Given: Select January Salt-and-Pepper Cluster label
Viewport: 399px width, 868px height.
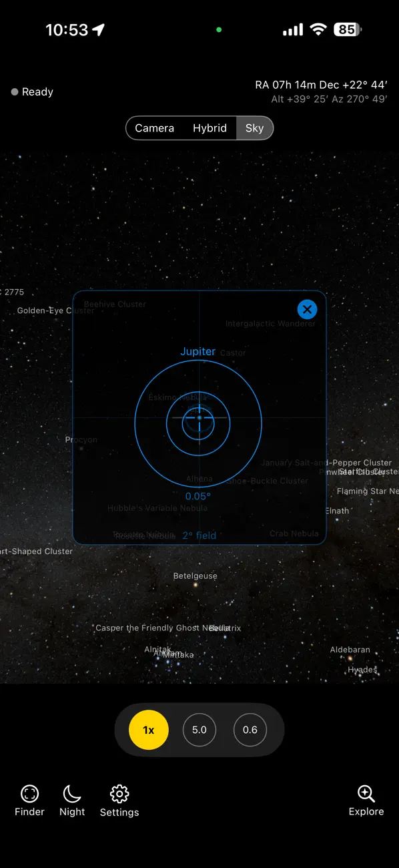Looking at the screenshot, I should [326, 463].
